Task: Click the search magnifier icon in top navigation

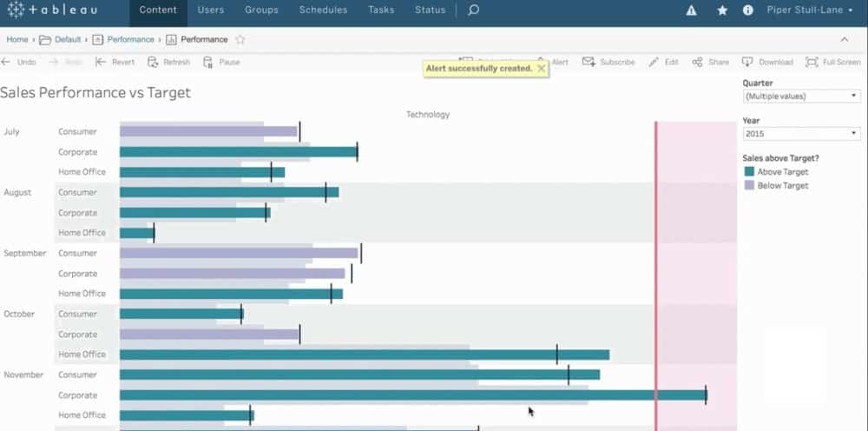Action: point(473,10)
